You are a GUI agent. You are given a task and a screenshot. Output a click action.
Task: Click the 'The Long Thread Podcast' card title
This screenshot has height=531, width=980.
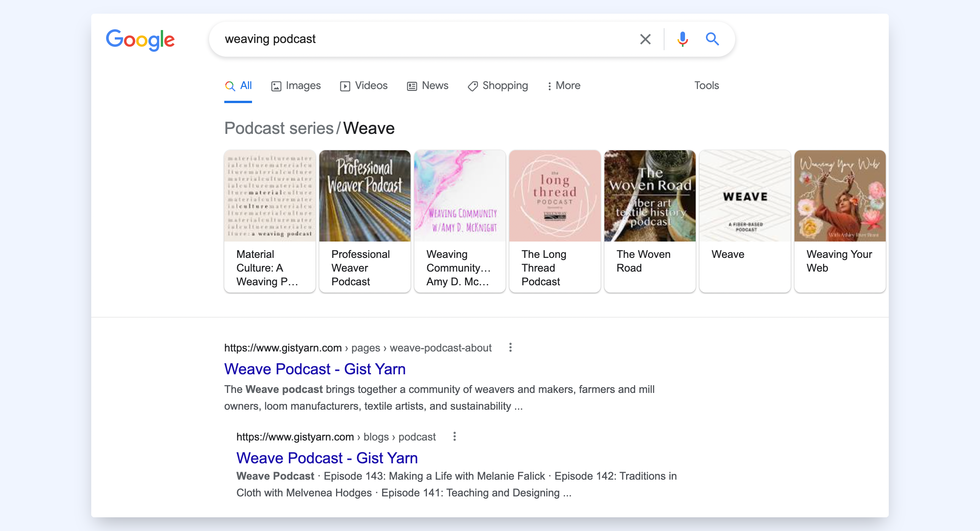click(544, 268)
